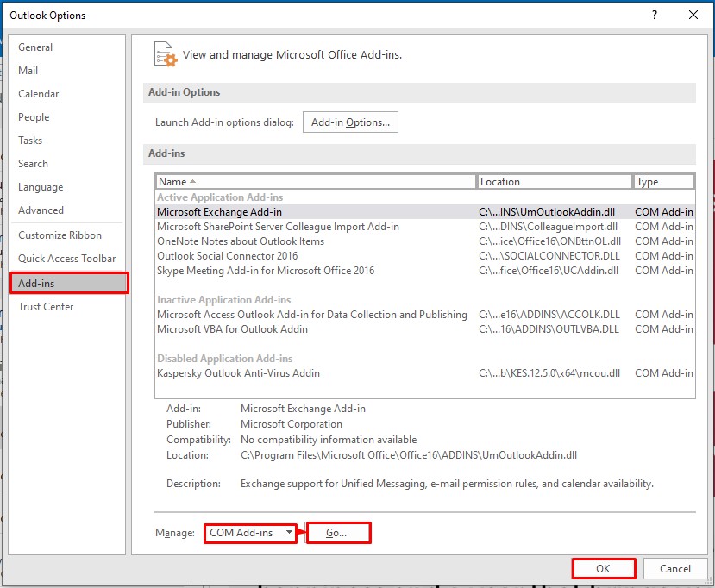Select Microsoft Exchange Add-in row
This screenshot has height=588, width=715.
pyautogui.click(x=219, y=212)
